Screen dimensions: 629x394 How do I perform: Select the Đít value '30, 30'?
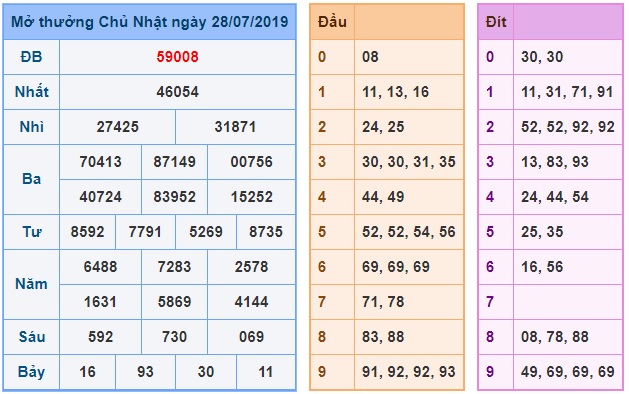(542, 57)
